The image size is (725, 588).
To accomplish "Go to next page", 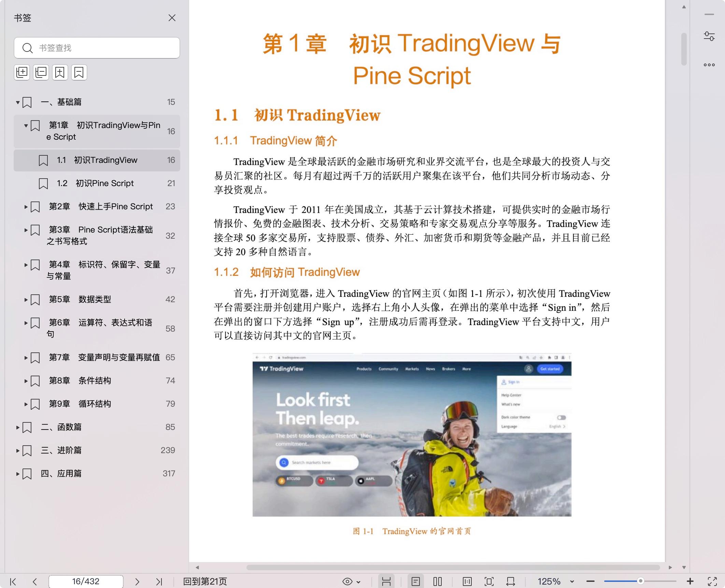I will pyautogui.click(x=137, y=582).
